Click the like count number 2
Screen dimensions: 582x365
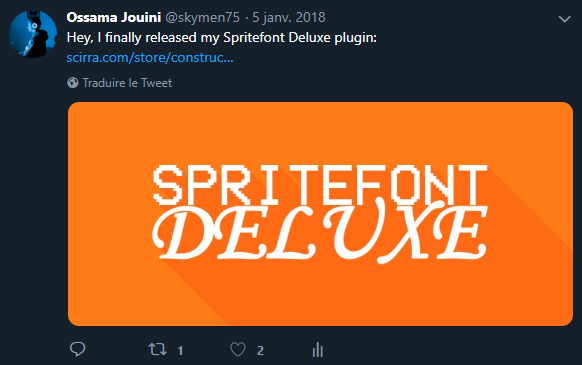point(260,351)
